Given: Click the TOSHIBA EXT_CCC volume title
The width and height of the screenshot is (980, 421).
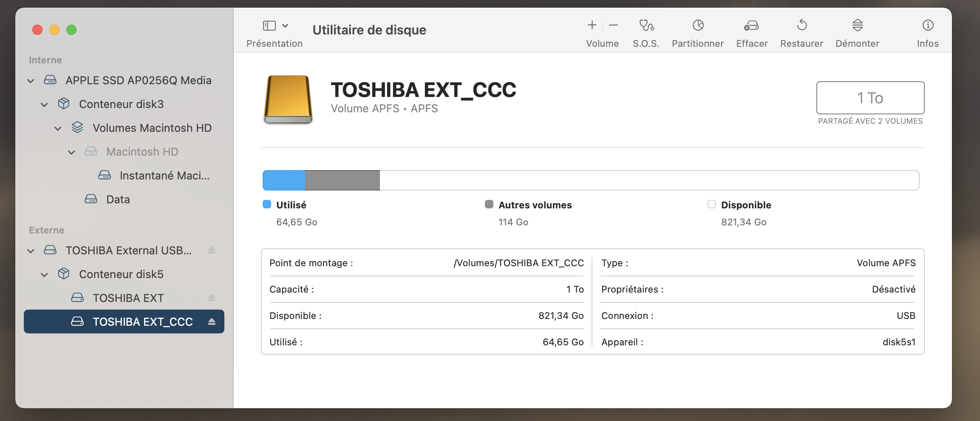Looking at the screenshot, I should 424,90.
